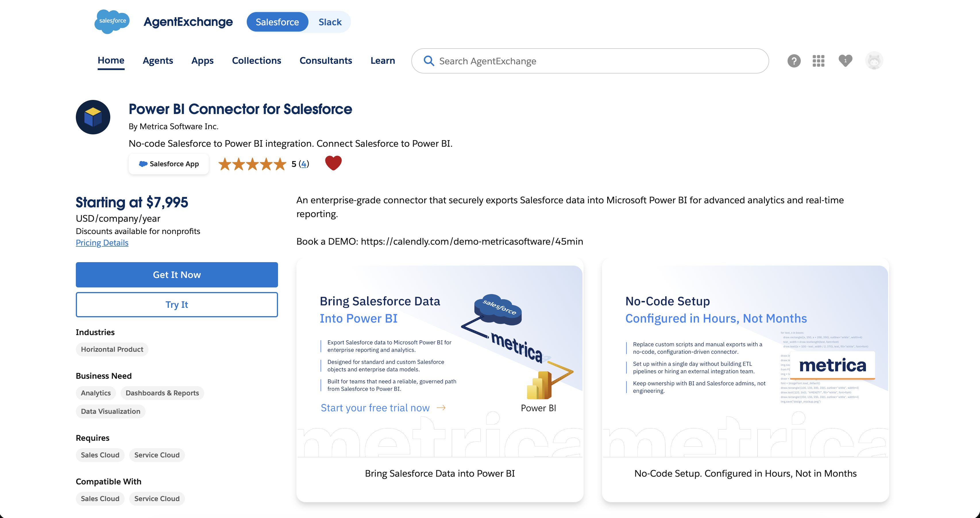Click the 'Power BI Connector for Salesforce' heading
This screenshot has height=518, width=980.
click(x=240, y=109)
